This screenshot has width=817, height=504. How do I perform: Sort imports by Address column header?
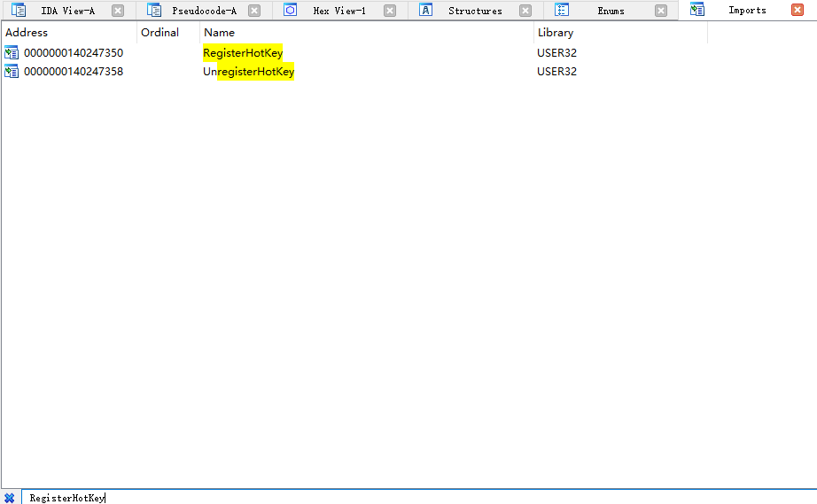pyautogui.click(x=69, y=32)
